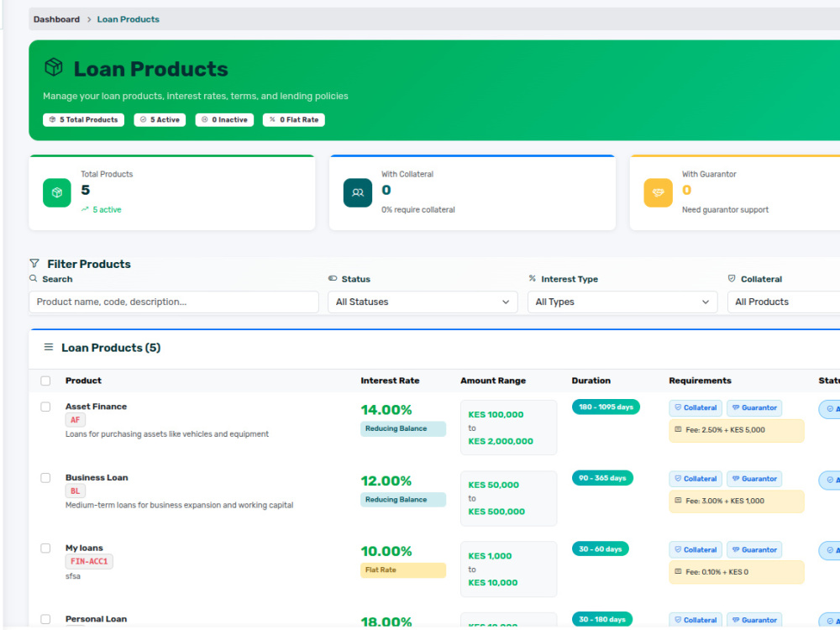This screenshot has width=840, height=630.
Task: Click the KES 2,000,000 maximum amount
Action: (501, 442)
